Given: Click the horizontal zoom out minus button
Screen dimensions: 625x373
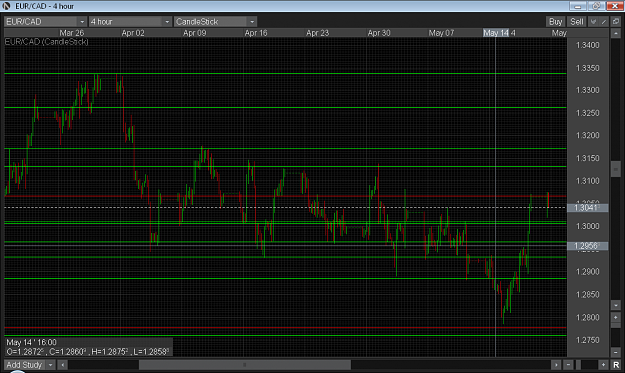Looking at the screenshot, I should point(568,365).
